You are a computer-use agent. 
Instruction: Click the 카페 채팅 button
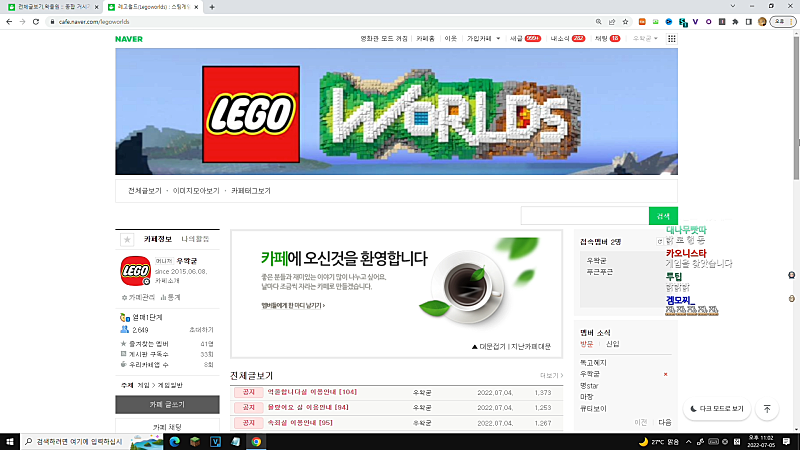click(167, 427)
